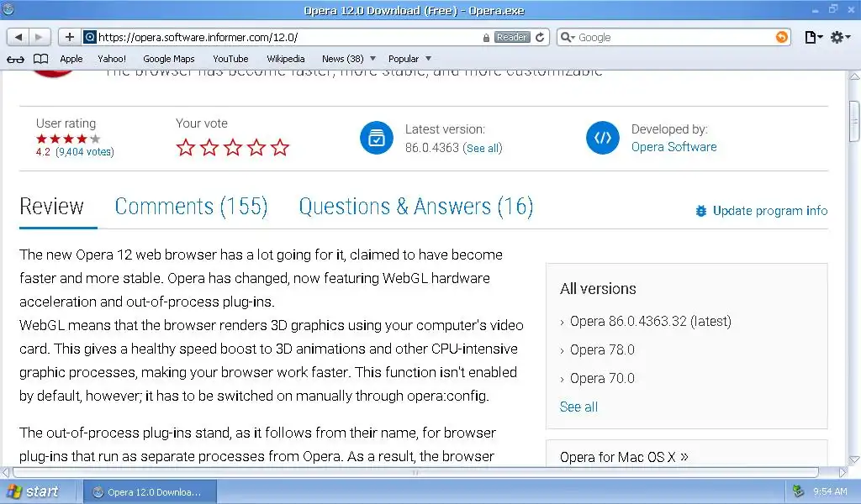
Task: Expand the Popular bookmarks folder
Action: pos(409,59)
